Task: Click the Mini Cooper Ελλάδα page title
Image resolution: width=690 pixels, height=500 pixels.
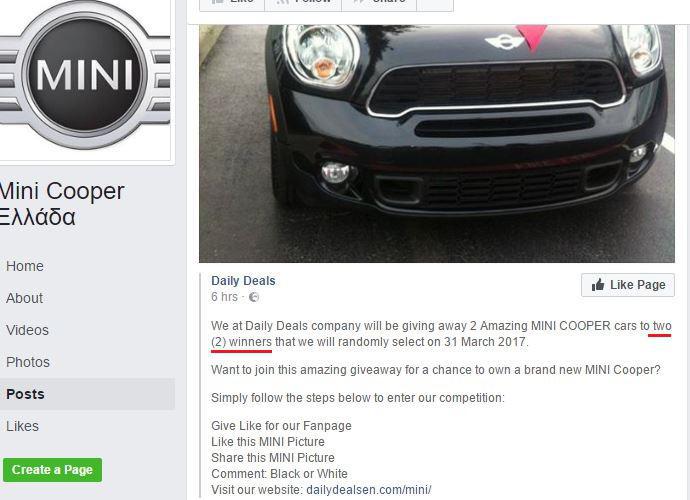Action: pos(62,204)
